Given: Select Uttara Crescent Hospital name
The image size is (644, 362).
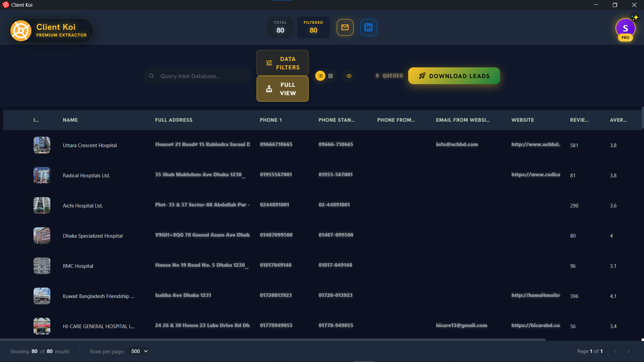Looking at the screenshot, I should pos(90,145).
